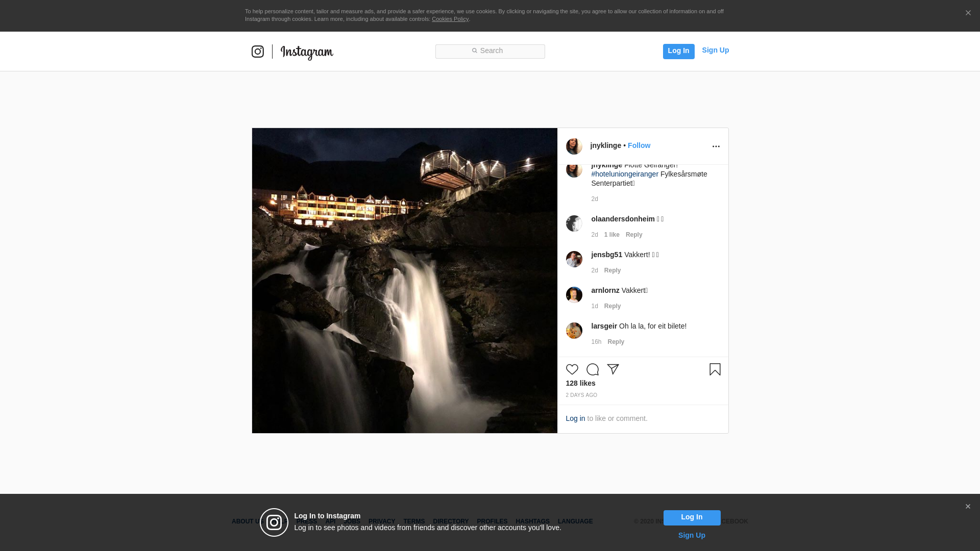View jnyklinge profile avatar in post header
The height and width of the screenshot is (551, 980).
(574, 146)
